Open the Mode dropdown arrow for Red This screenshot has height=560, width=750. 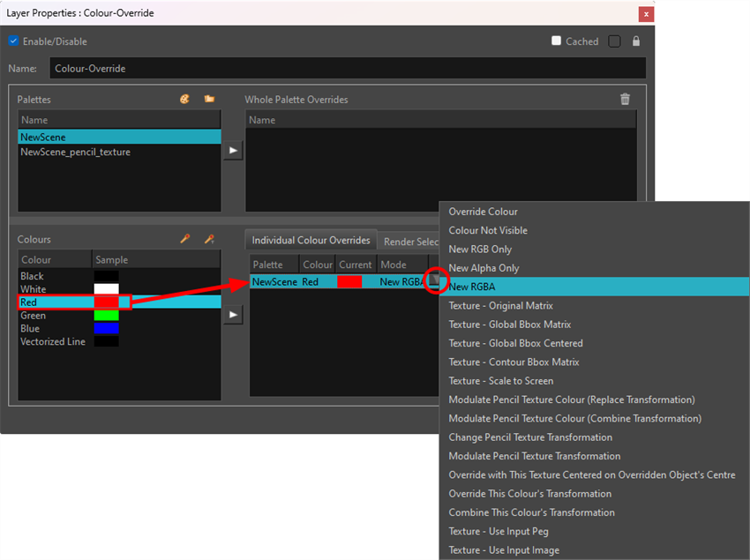[x=434, y=281]
